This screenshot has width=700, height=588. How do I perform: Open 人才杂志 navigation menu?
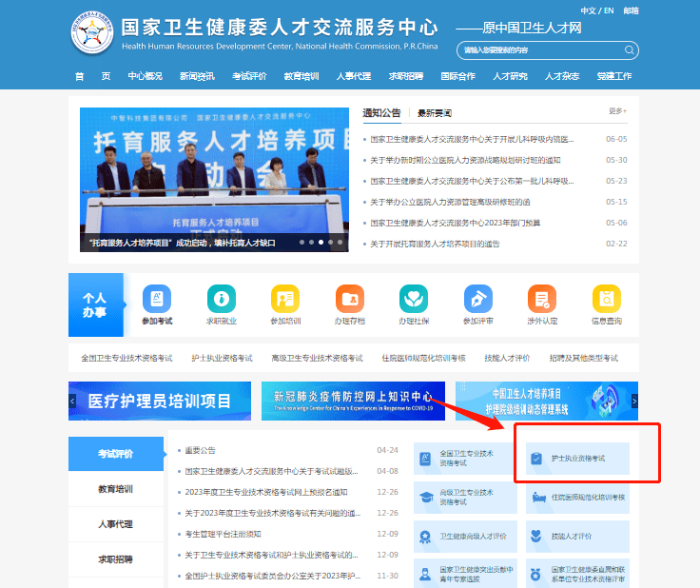(x=562, y=76)
